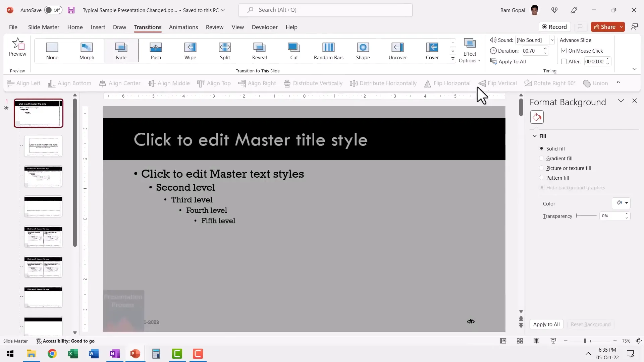Switch to Slide Sorter view
Image resolution: width=644 pixels, height=362 pixels.
click(520, 341)
